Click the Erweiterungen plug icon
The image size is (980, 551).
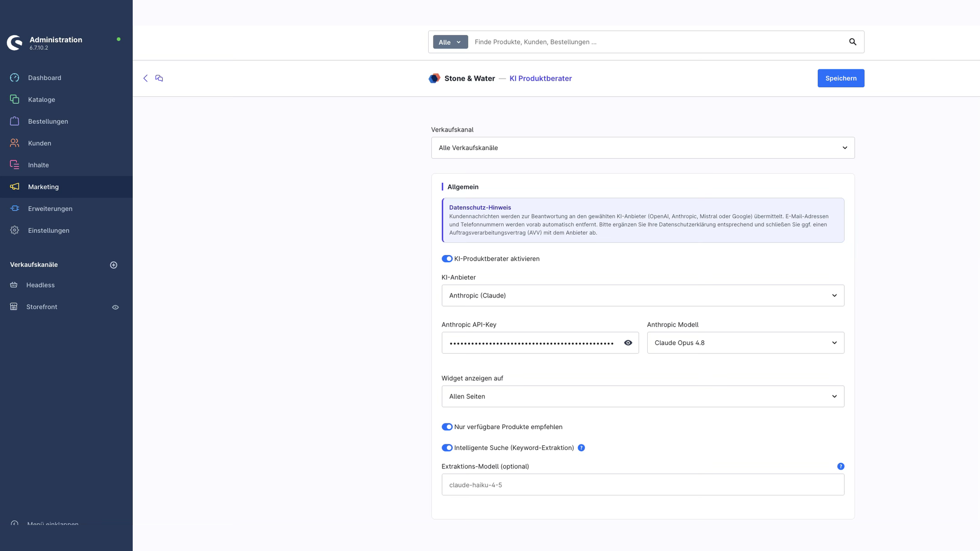pos(14,209)
